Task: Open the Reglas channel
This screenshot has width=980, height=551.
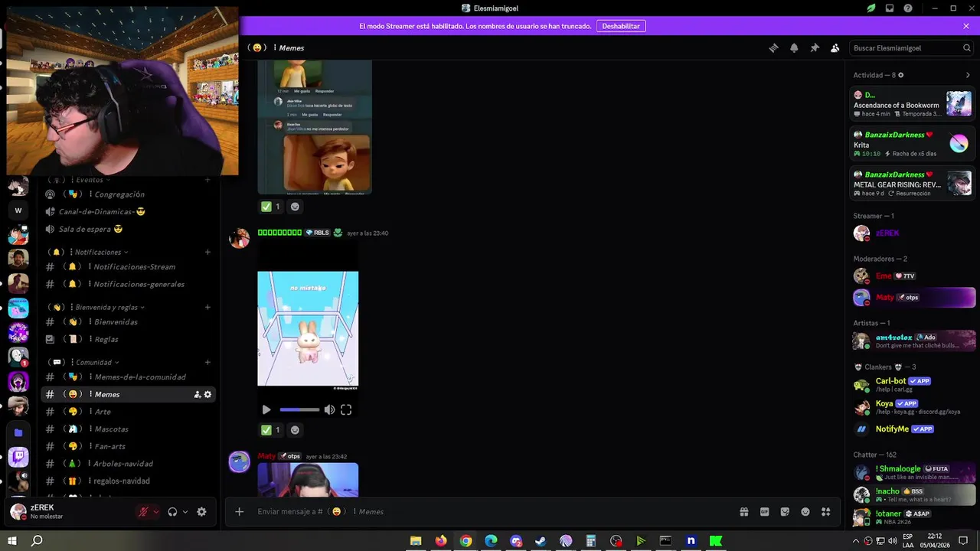Action: 128,339
